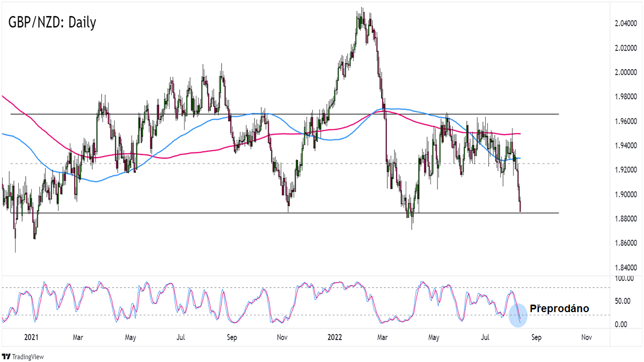Click the 2.00000 price label
This screenshot has width=644, height=362.
(626, 72)
